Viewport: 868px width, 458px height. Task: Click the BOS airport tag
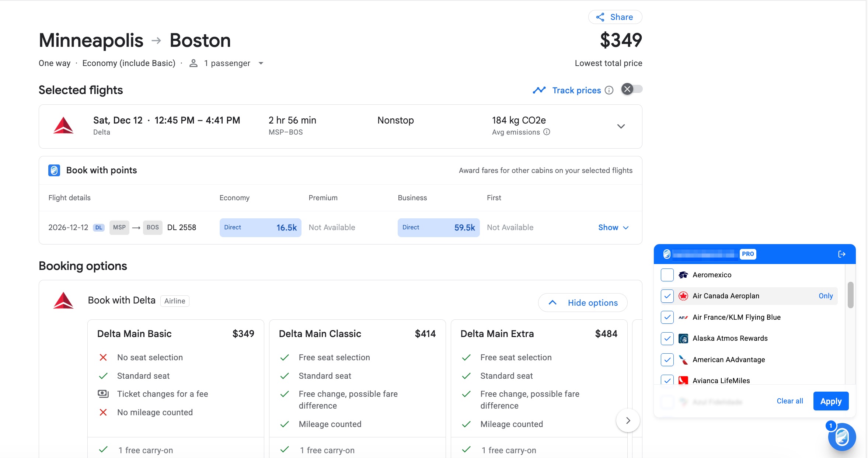click(x=153, y=228)
